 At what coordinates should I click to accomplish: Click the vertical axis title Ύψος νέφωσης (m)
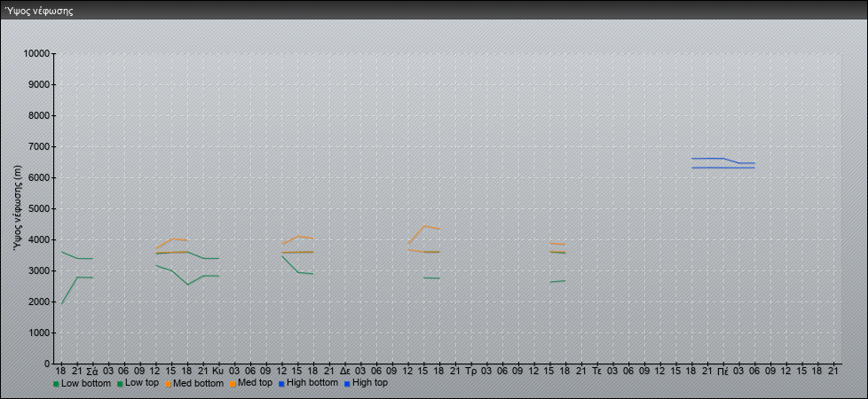pyautogui.click(x=17, y=208)
